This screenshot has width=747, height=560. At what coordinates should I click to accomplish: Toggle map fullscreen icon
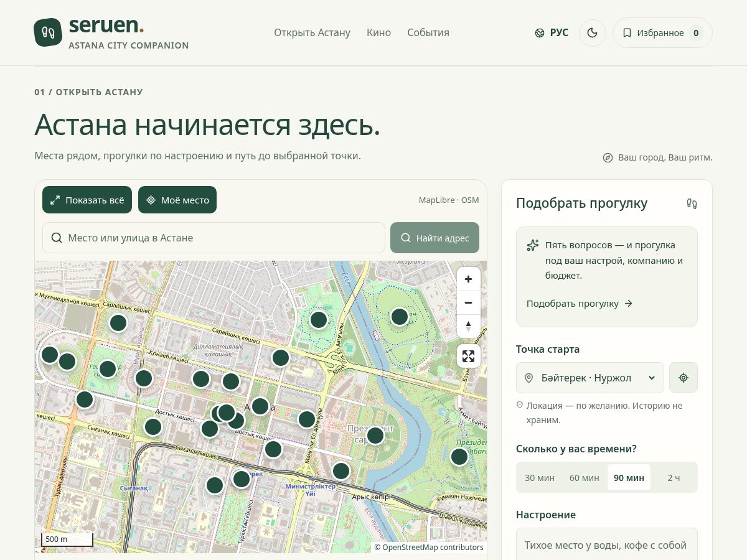pyautogui.click(x=468, y=356)
